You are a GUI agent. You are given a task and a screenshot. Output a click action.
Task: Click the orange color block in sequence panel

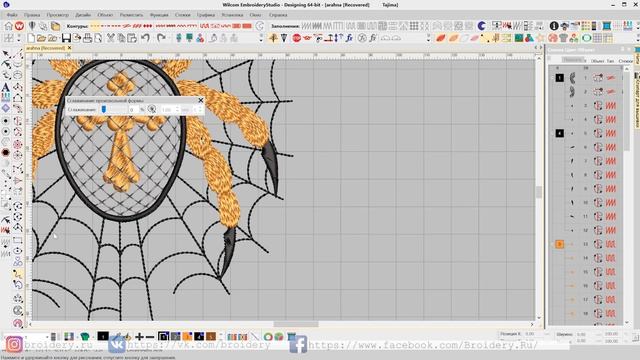[x=559, y=244]
